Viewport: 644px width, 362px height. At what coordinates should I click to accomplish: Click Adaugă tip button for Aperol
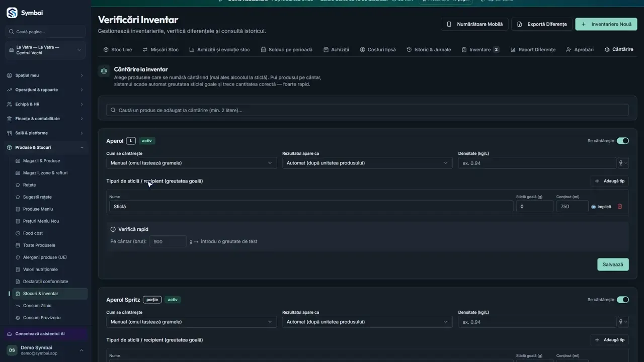click(x=609, y=181)
